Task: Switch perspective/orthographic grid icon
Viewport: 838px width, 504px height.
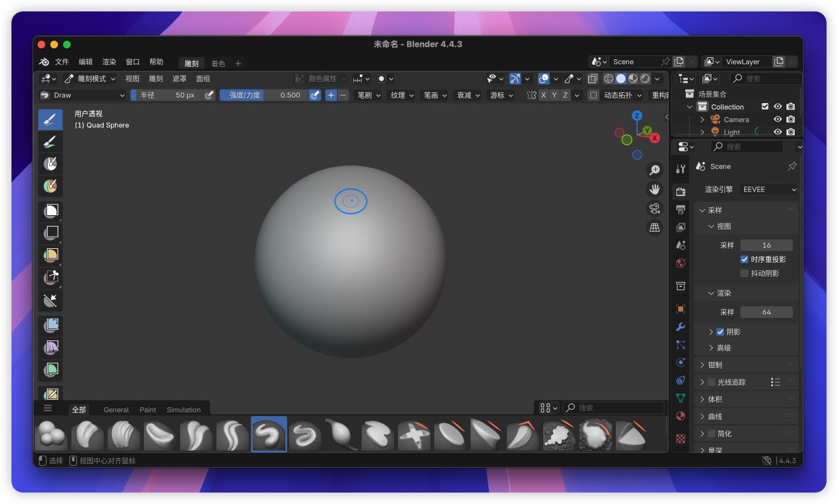Action: coord(654,227)
